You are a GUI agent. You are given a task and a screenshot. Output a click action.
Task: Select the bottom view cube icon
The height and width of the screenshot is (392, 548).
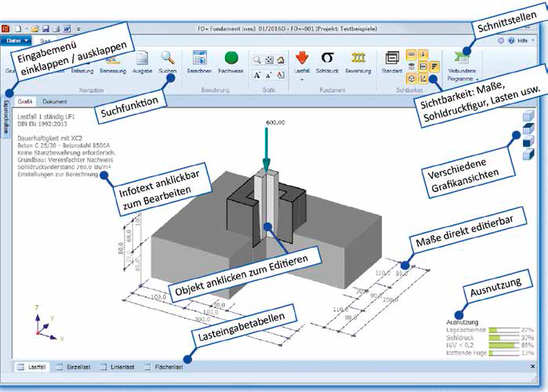(528, 154)
